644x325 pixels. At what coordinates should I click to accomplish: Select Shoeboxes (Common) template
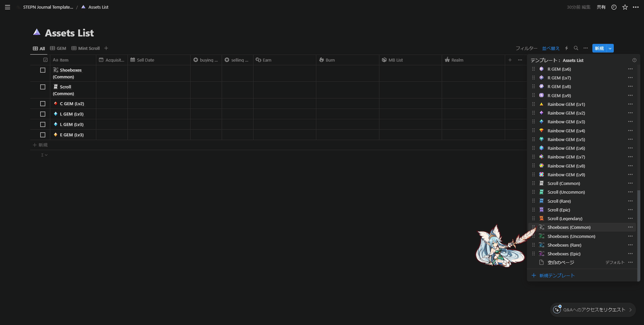(569, 227)
